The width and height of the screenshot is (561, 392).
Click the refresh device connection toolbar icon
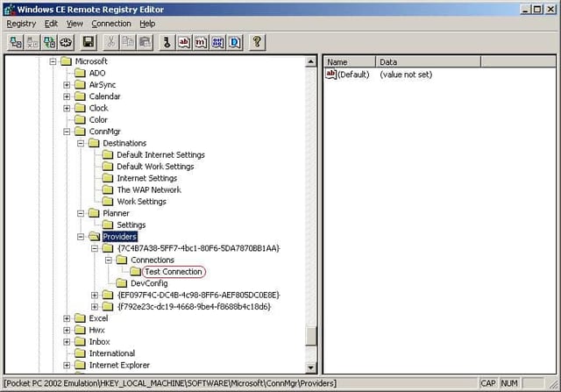click(49, 42)
